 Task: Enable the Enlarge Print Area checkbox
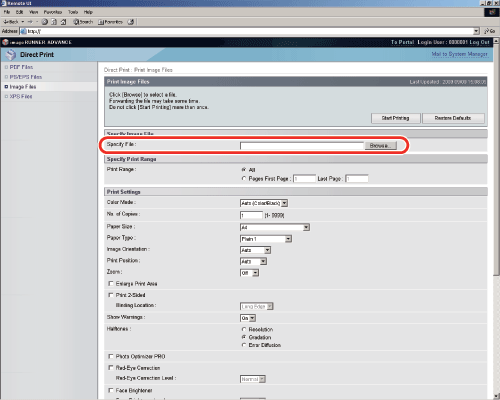[111, 284]
